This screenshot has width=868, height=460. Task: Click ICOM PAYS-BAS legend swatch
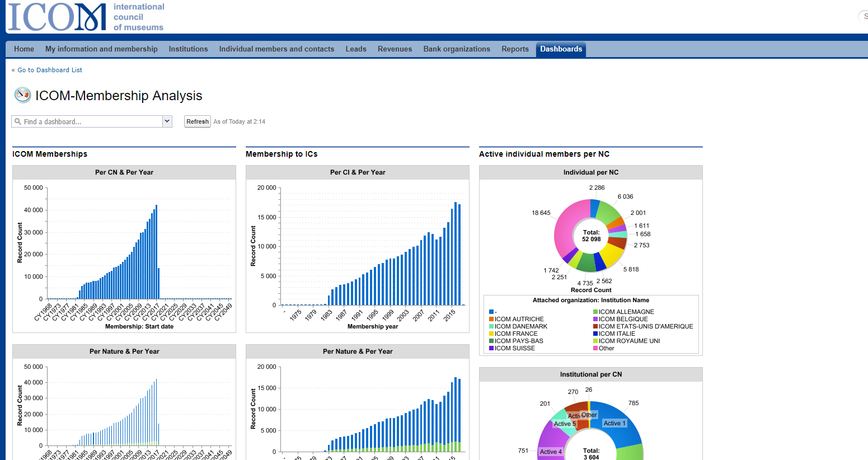[491, 341]
